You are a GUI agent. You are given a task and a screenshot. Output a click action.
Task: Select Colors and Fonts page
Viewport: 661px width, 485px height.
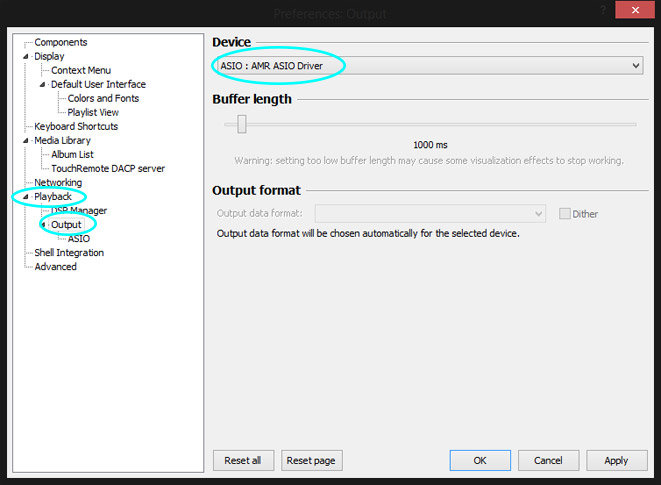tap(103, 99)
